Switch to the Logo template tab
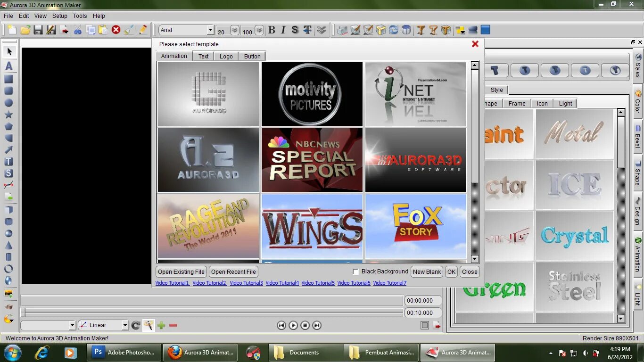The width and height of the screenshot is (644, 362). point(226,56)
